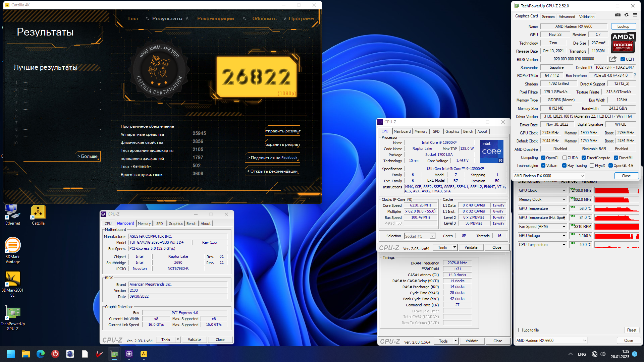This screenshot has height=362, width=644.
Task: Open the 3DMark2001 SE desktop icon
Action: 12,284
